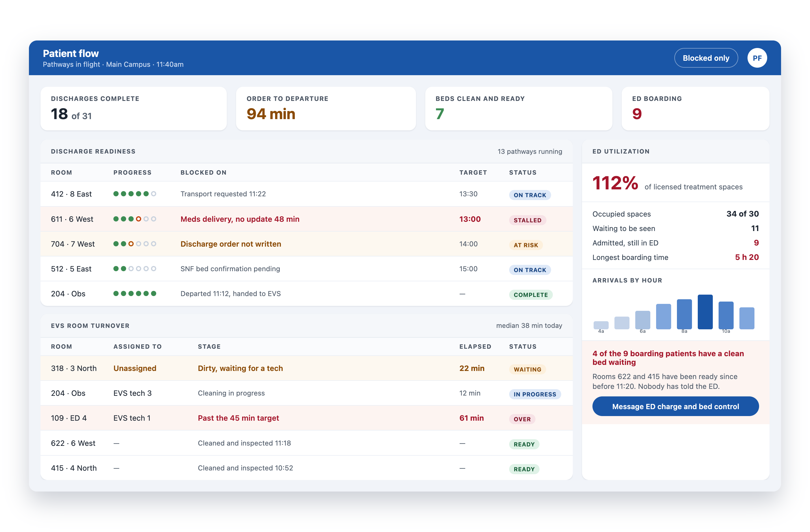Click the 61 min elapsed value
The height and width of the screenshot is (532, 810).
(471, 418)
